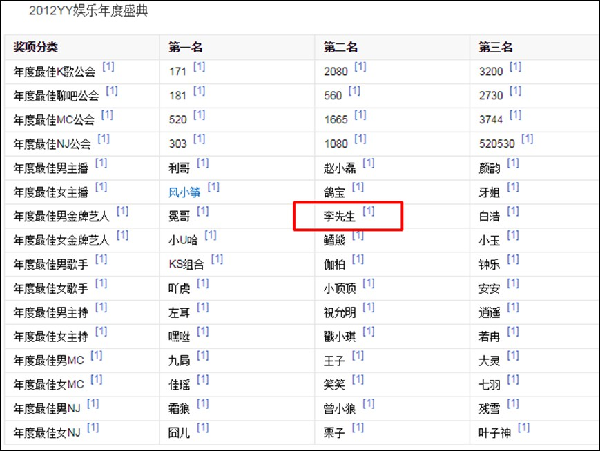Click the name 残雪
Image resolution: width=600 pixels, height=451 pixels.
click(x=489, y=409)
